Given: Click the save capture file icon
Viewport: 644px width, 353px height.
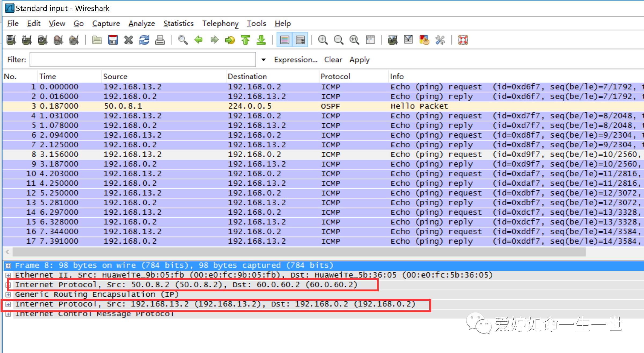Looking at the screenshot, I should click(x=113, y=40).
